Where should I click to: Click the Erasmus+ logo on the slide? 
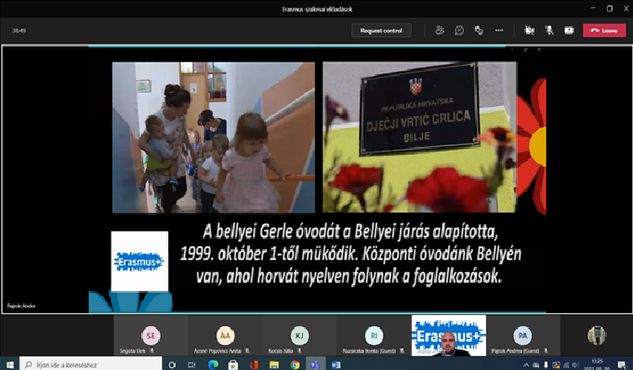click(x=139, y=261)
